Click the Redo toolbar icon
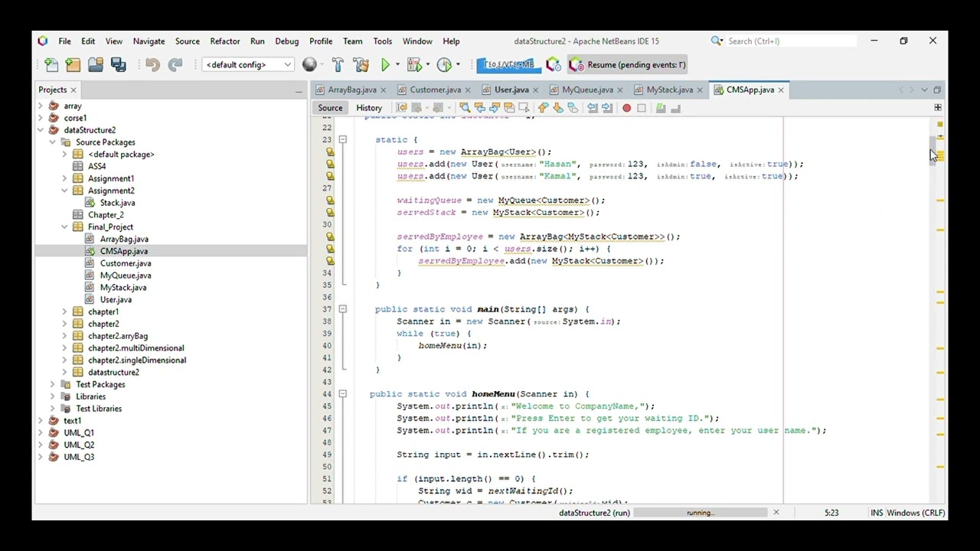Viewport: 980px width, 551px height. (x=175, y=65)
